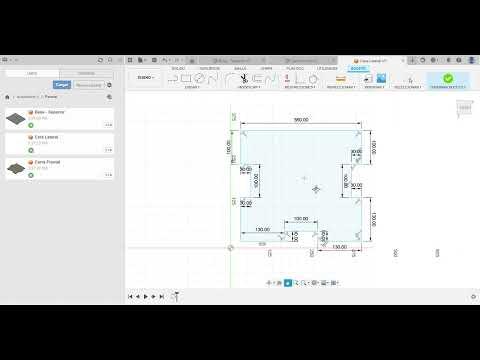Select the Rectangle sketch tool
Image resolution: width=480 pixels, height=360 pixels.
tap(186, 79)
